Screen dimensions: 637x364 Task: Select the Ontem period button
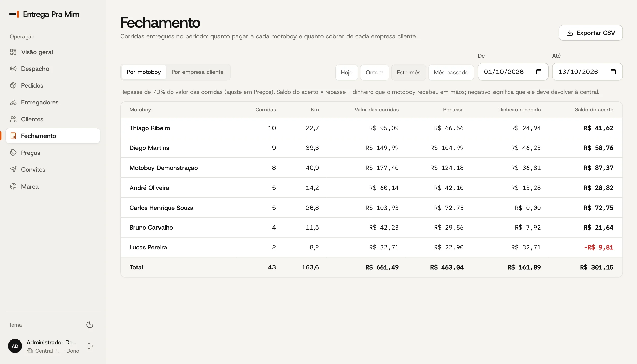pyautogui.click(x=374, y=73)
